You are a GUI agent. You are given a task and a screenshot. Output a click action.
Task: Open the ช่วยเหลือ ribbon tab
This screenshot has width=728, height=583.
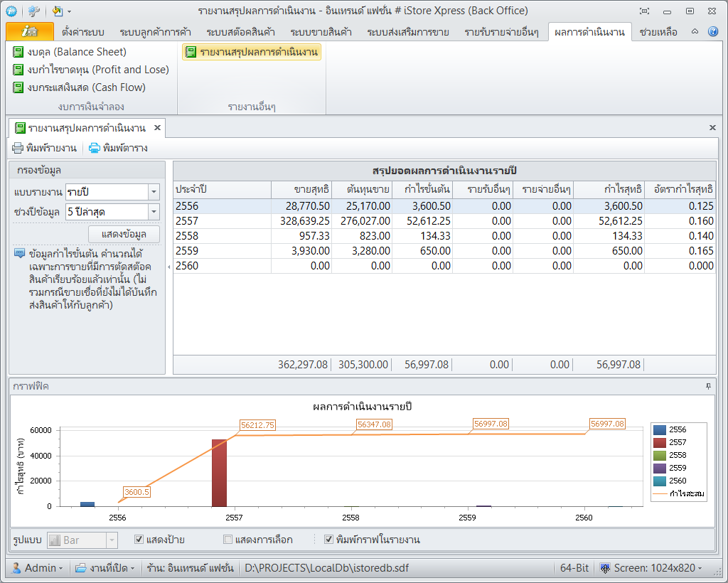658,32
